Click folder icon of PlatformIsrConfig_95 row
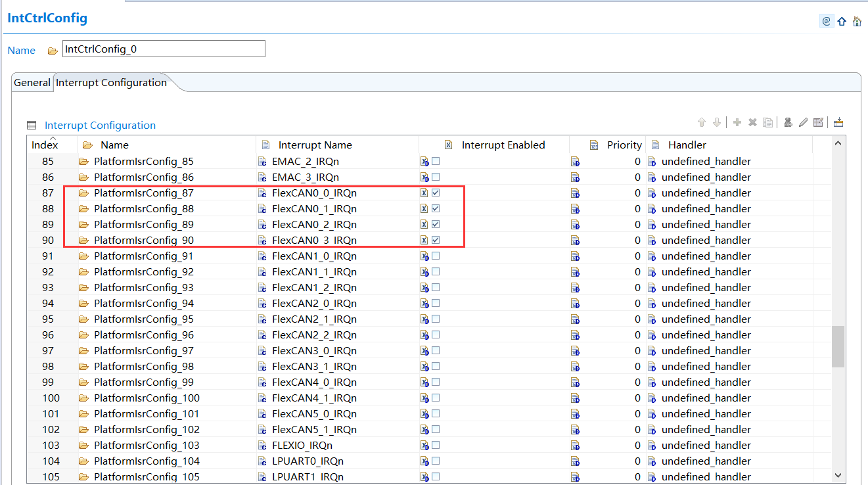 tap(83, 319)
